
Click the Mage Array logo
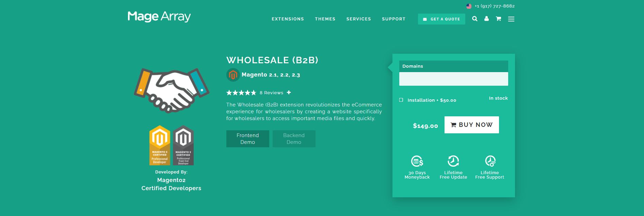[159, 17]
